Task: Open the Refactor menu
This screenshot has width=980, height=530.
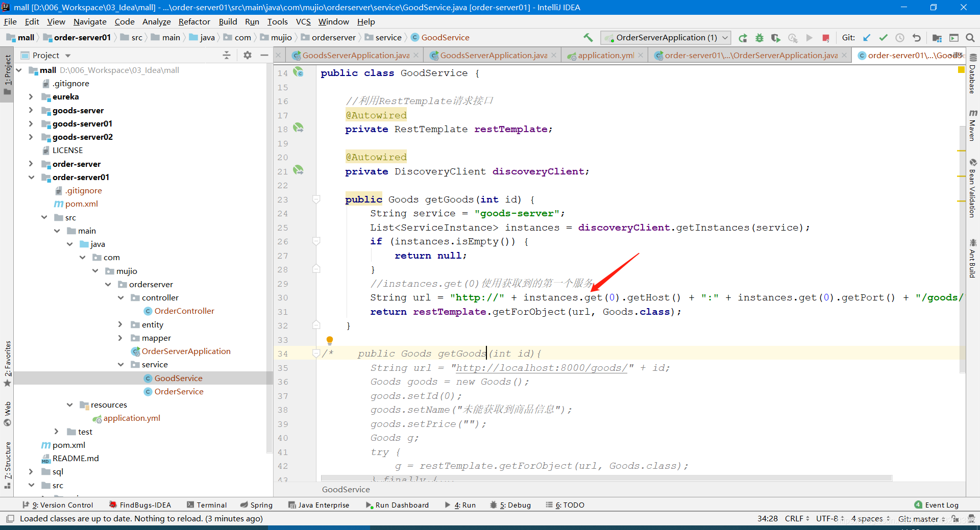Action: tap(194, 22)
